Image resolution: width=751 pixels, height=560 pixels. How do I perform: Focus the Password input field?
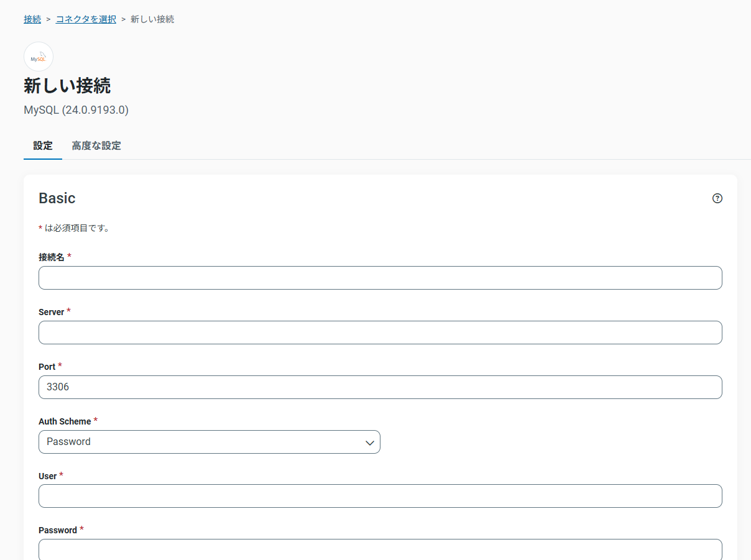380,549
